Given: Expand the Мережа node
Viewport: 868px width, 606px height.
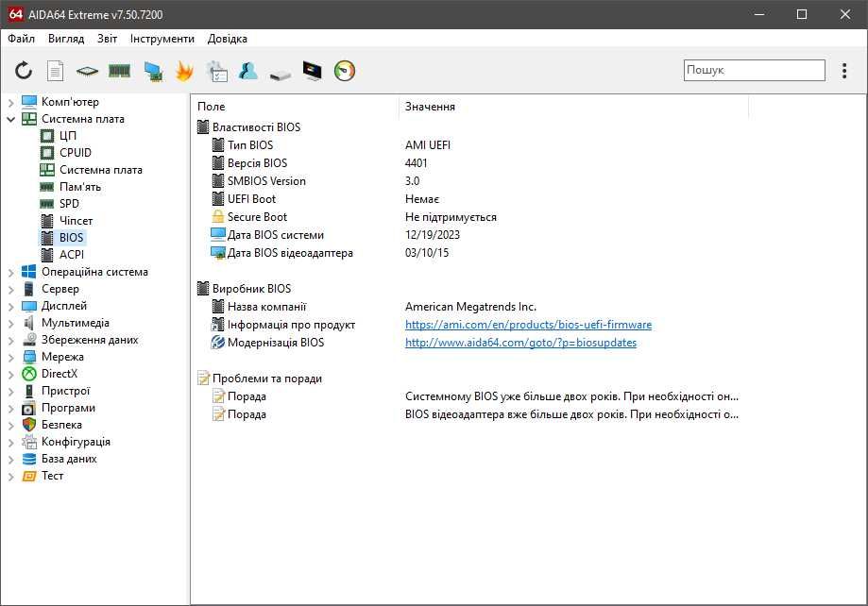Looking at the screenshot, I should pos(10,357).
